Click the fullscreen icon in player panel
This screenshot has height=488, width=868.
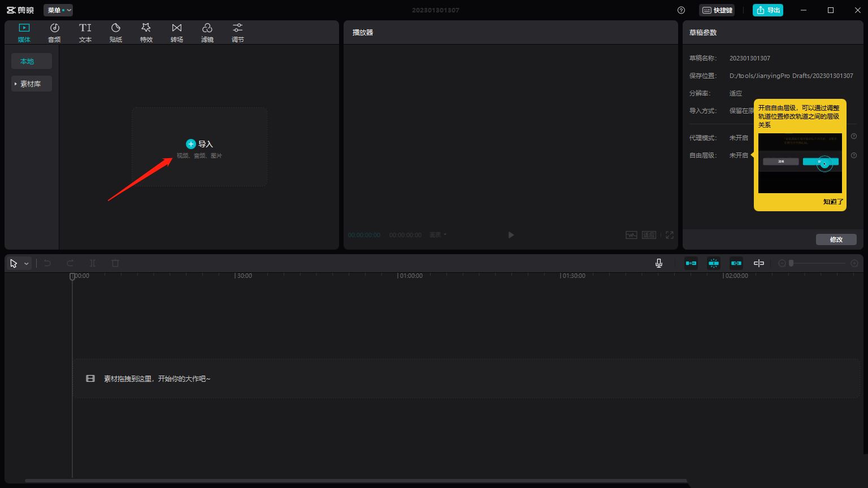tap(669, 235)
